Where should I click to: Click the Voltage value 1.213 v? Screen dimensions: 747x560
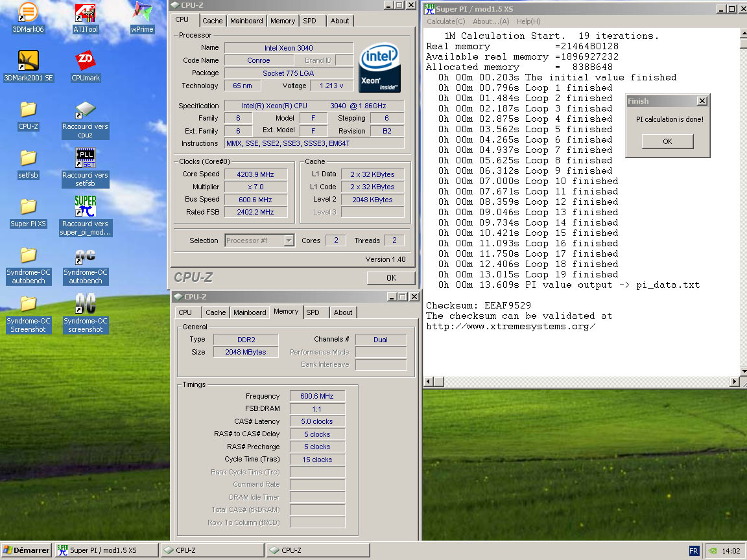click(x=331, y=86)
